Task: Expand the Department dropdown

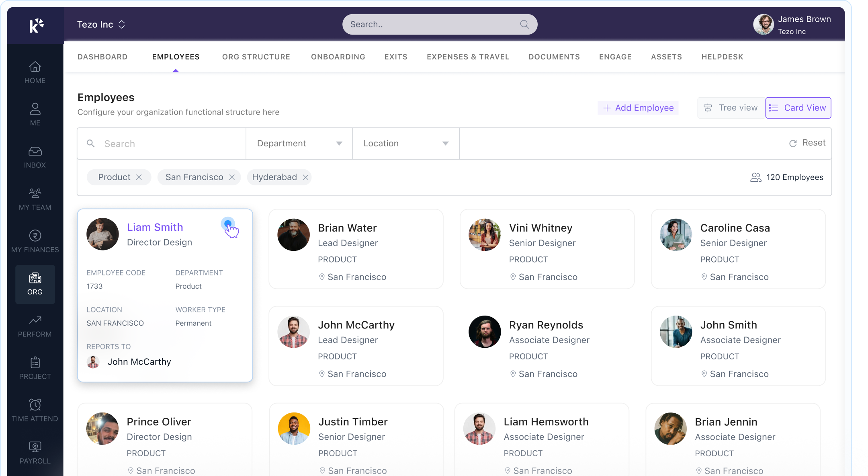Action: (x=299, y=144)
